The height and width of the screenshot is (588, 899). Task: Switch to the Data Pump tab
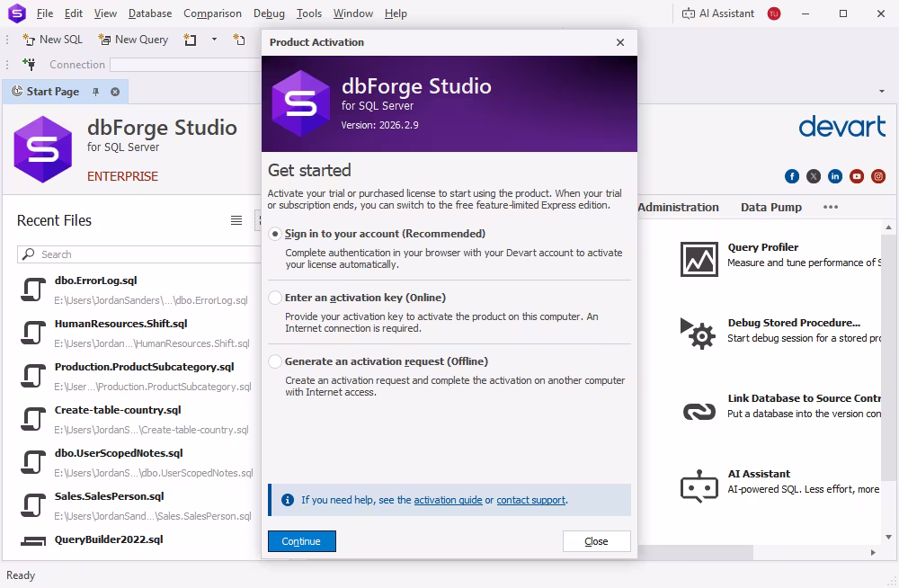point(771,208)
